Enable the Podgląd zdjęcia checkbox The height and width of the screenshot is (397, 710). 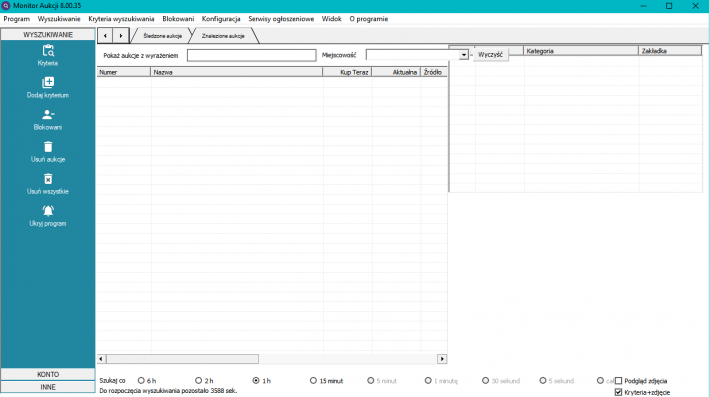click(619, 381)
